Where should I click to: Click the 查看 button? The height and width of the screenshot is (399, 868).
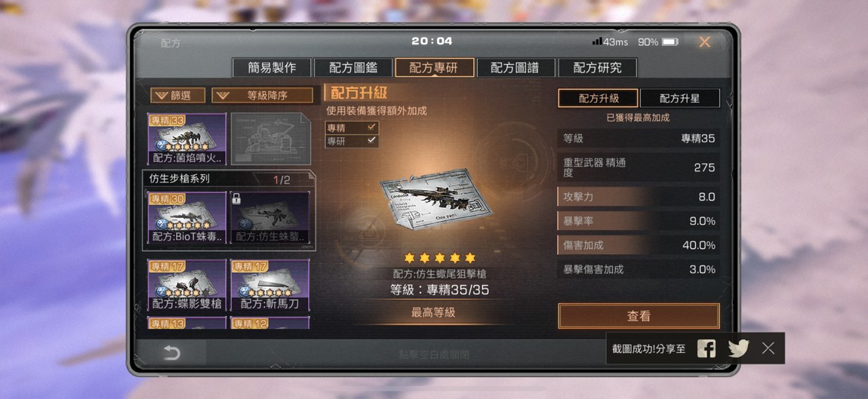[x=639, y=316]
